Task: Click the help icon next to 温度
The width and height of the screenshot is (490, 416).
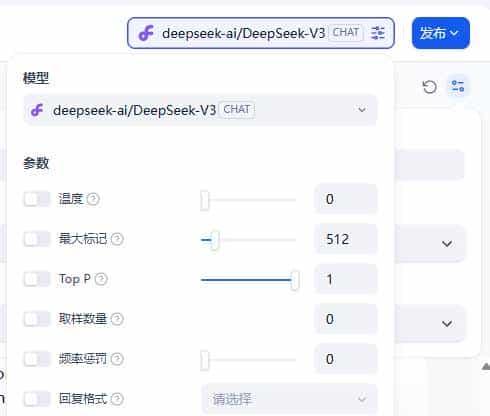Action: point(93,199)
